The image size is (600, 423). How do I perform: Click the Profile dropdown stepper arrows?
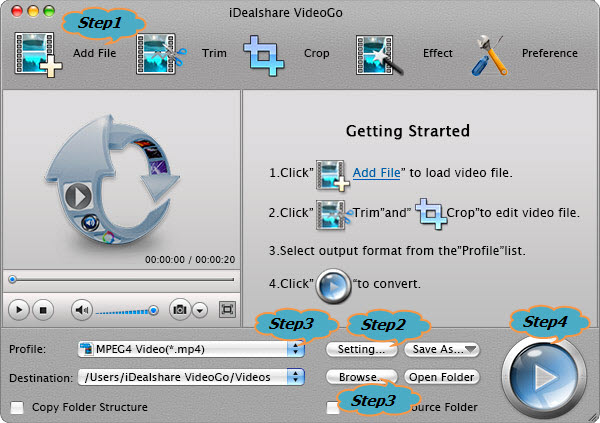(295, 349)
